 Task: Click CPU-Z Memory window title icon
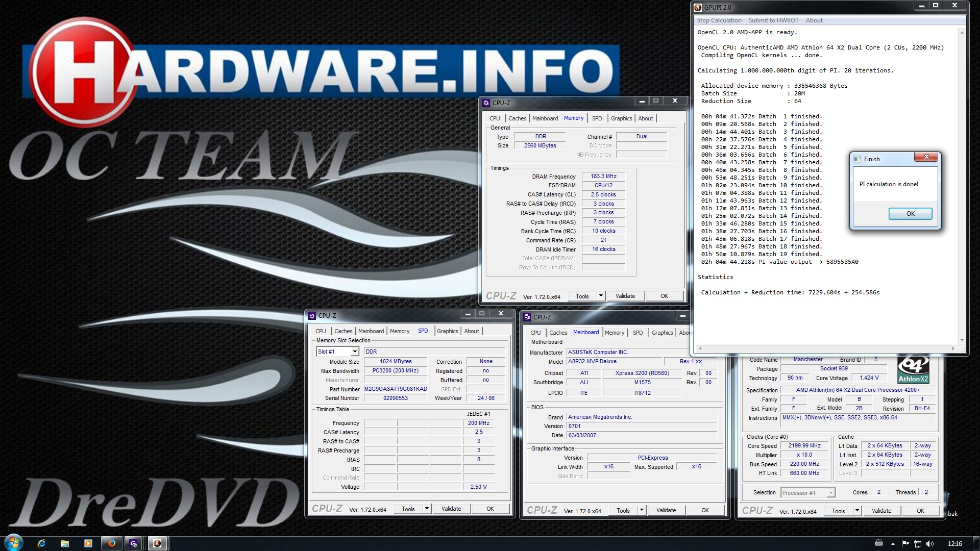pos(486,103)
